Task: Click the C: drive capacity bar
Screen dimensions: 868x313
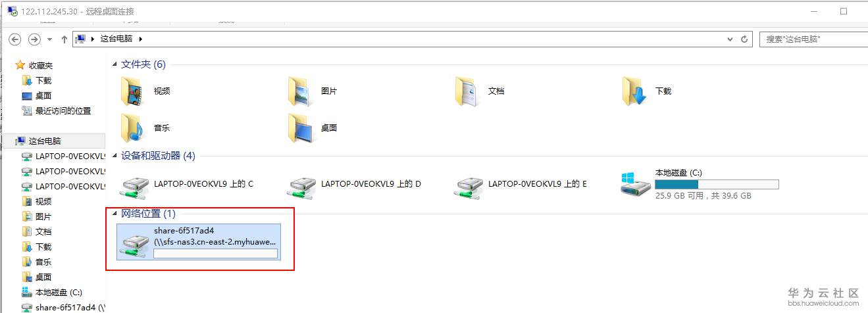Action: [x=717, y=185]
